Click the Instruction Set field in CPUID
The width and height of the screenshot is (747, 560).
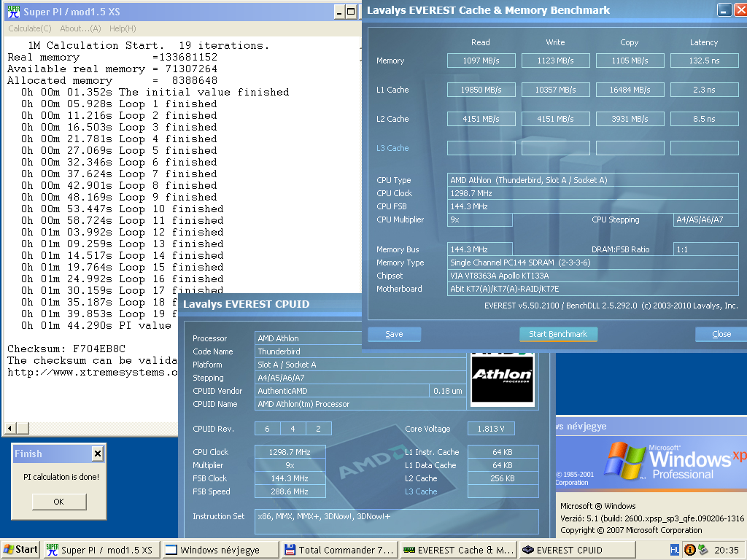point(396,521)
